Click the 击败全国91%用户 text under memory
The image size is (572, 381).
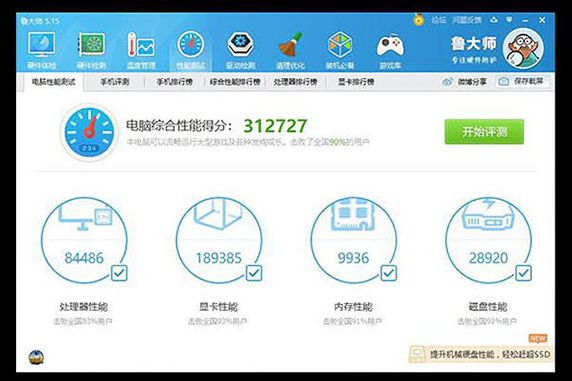[x=352, y=322]
